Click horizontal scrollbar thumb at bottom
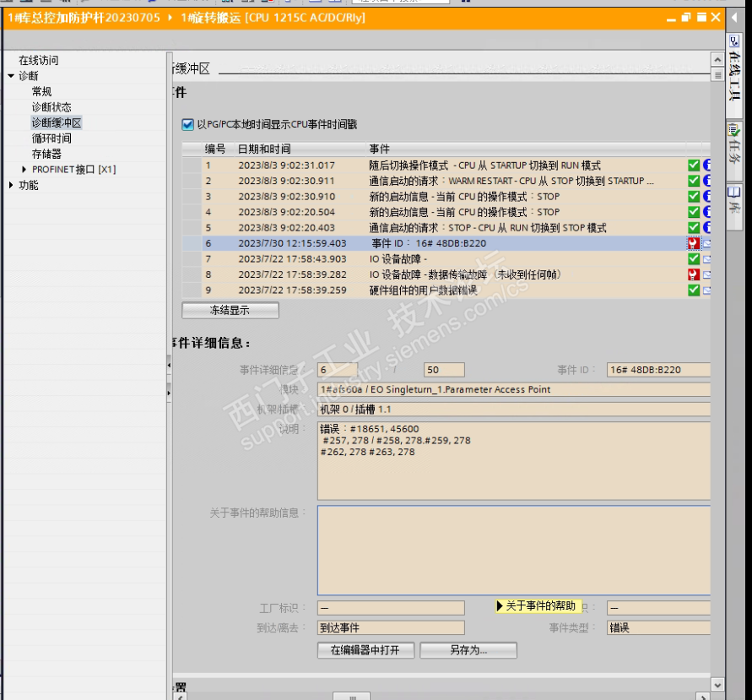Screen dimensions: 752x700 352,696
